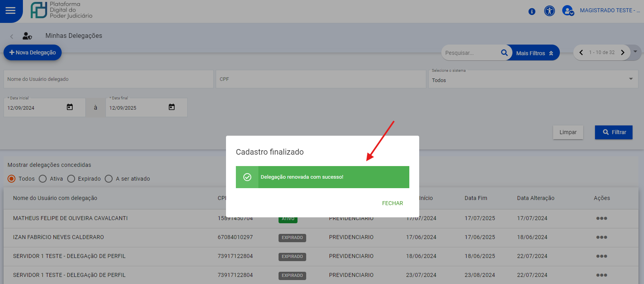Close the dialog with FECHAR
The image size is (644, 284).
tap(392, 203)
